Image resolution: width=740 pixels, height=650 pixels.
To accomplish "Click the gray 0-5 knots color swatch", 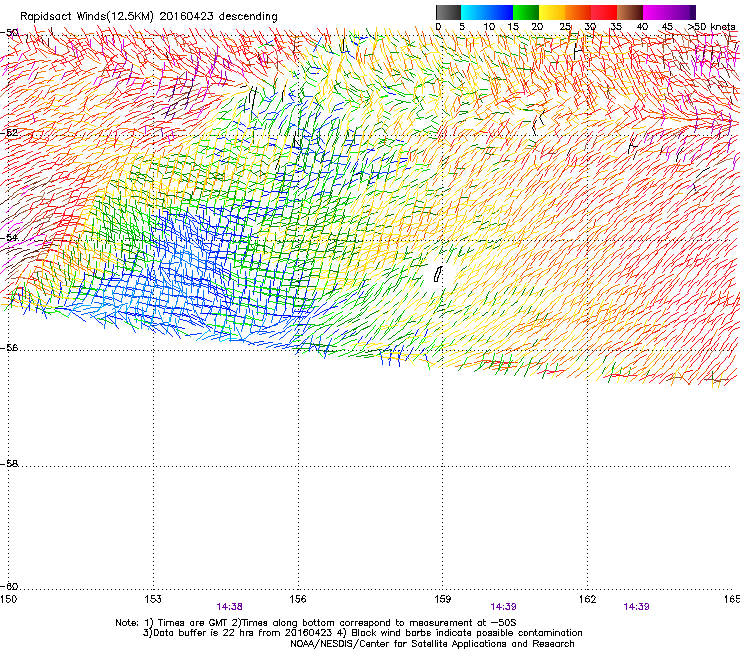I will click(448, 12).
